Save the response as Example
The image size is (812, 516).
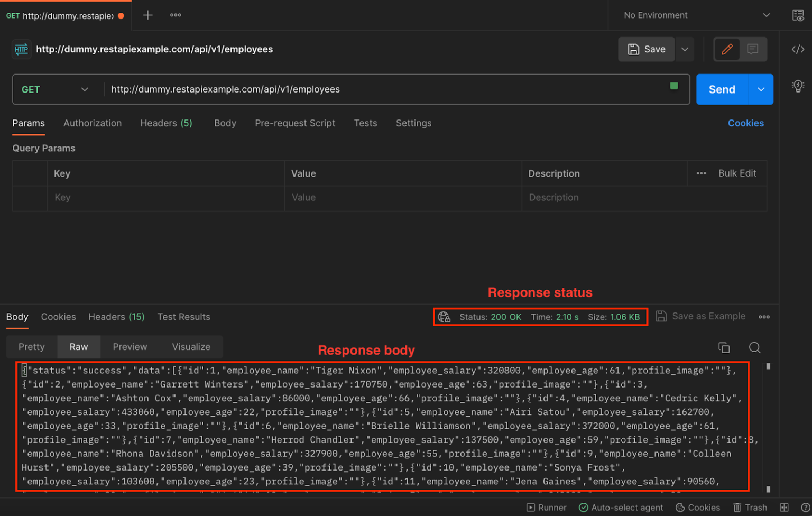pyautogui.click(x=700, y=316)
